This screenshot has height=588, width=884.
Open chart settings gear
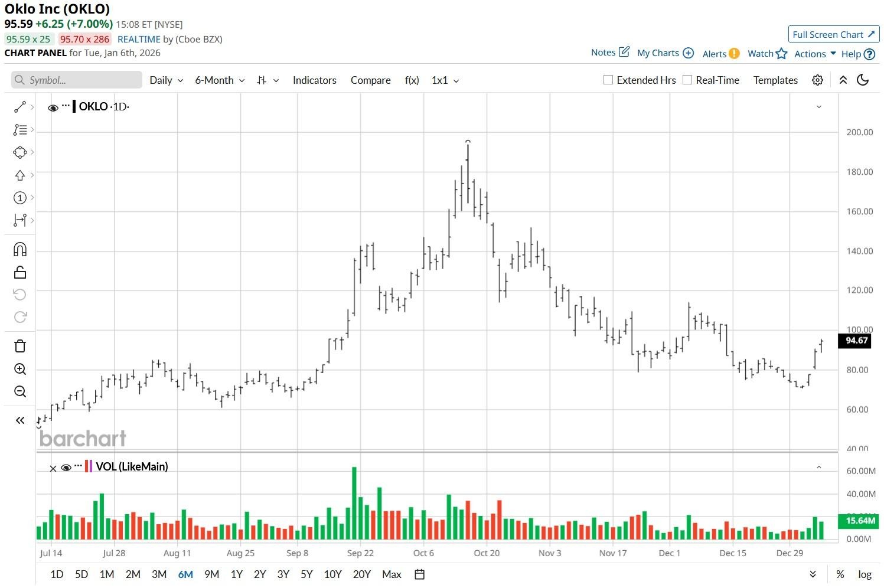tap(817, 80)
